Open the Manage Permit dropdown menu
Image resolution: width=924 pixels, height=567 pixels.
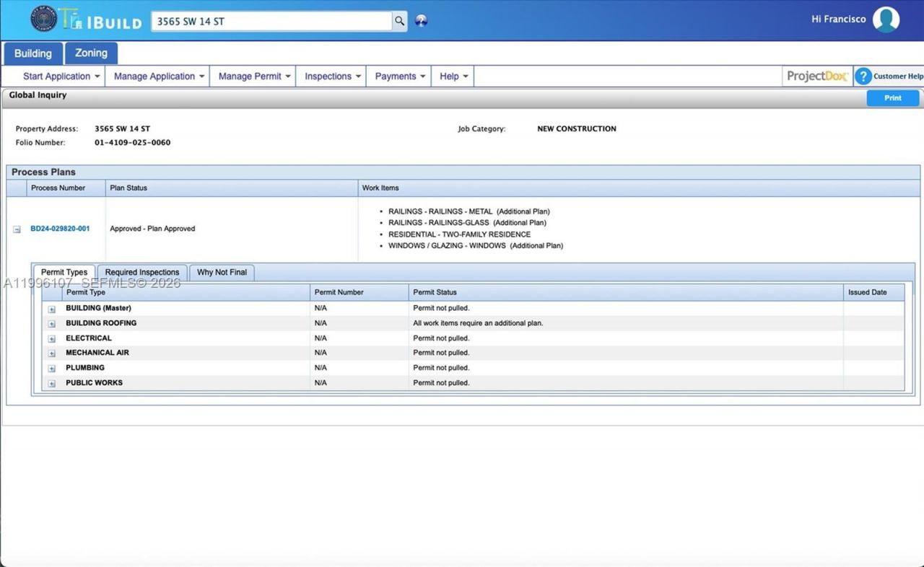(x=254, y=76)
